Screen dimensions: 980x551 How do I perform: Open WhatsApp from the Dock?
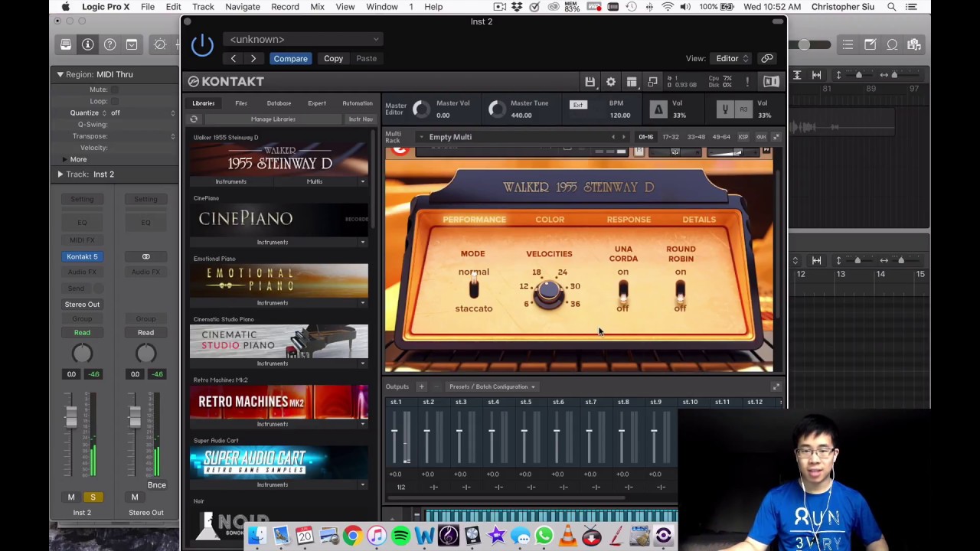pos(544,536)
